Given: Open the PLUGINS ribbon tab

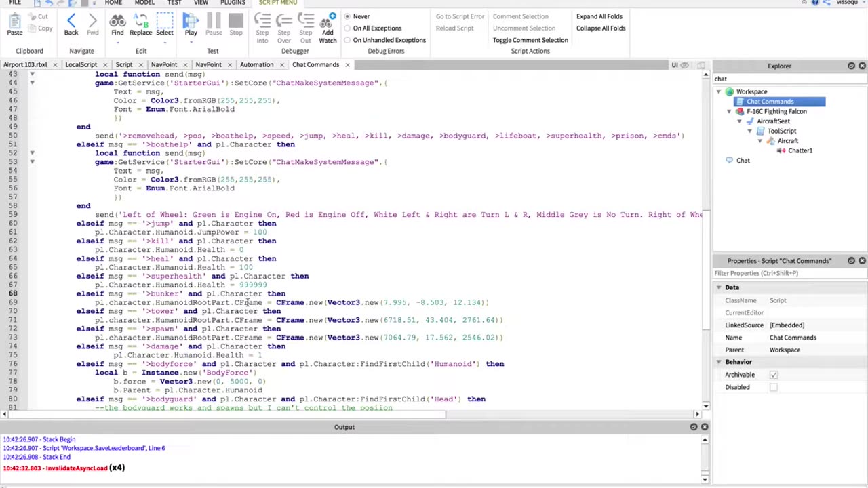Looking at the screenshot, I should [233, 3].
